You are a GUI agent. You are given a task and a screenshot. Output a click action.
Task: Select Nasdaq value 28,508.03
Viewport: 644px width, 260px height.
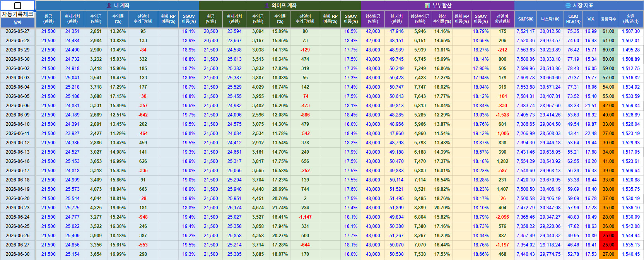click(550, 133)
